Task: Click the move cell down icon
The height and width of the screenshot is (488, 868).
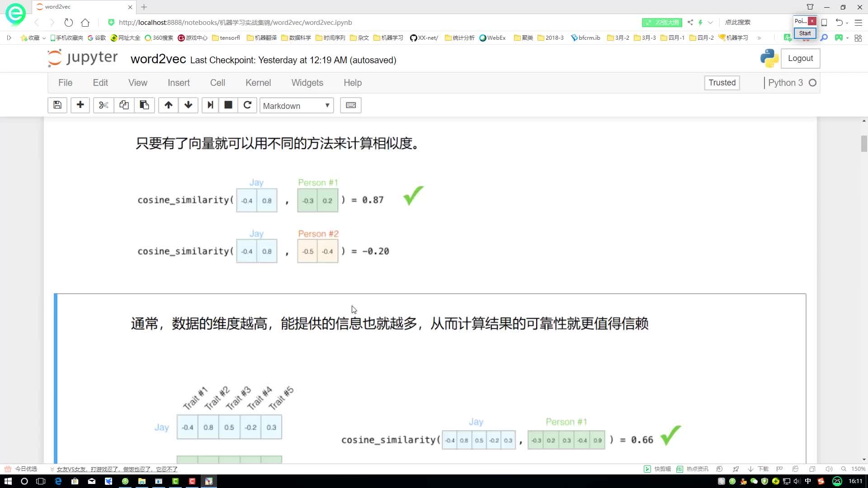Action: (x=189, y=105)
